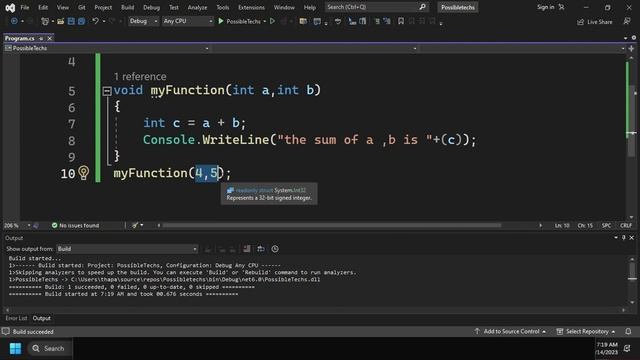Screen dimensions: 640x360
Task: Open the Tools menu
Action: click(x=222, y=7)
